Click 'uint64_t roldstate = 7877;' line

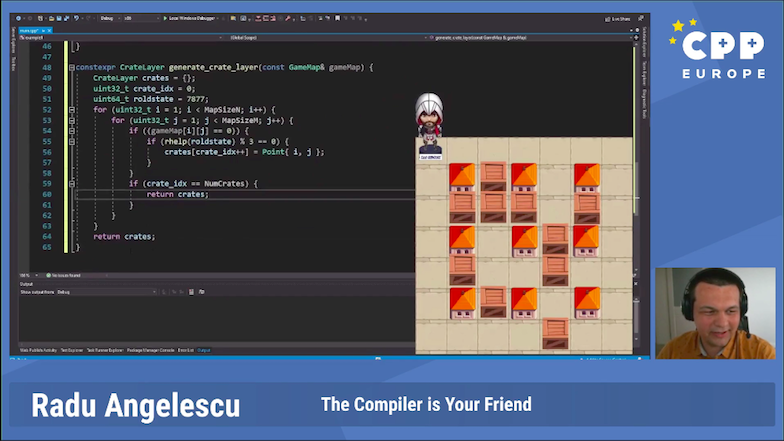click(150, 99)
